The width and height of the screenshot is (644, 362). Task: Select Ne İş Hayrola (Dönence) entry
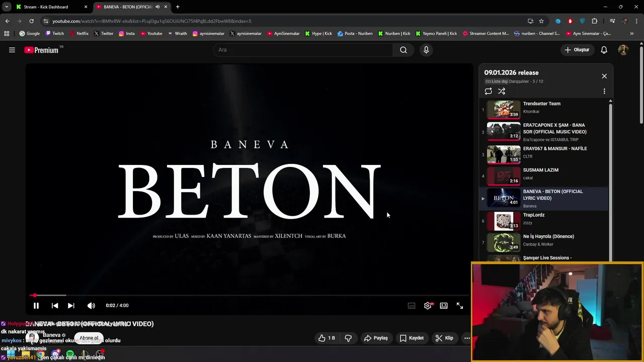543,242
